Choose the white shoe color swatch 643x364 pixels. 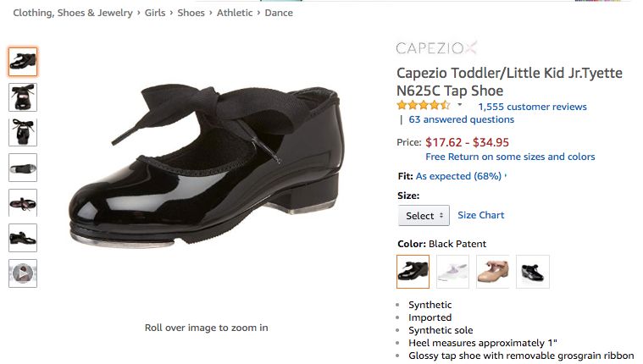click(453, 271)
